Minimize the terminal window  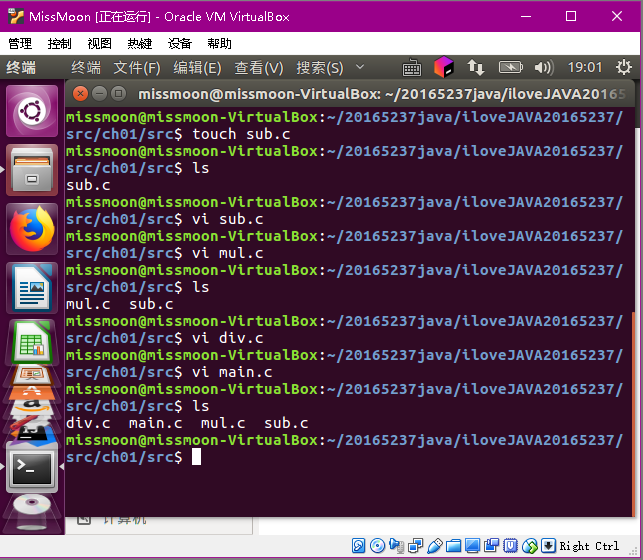tap(99, 94)
